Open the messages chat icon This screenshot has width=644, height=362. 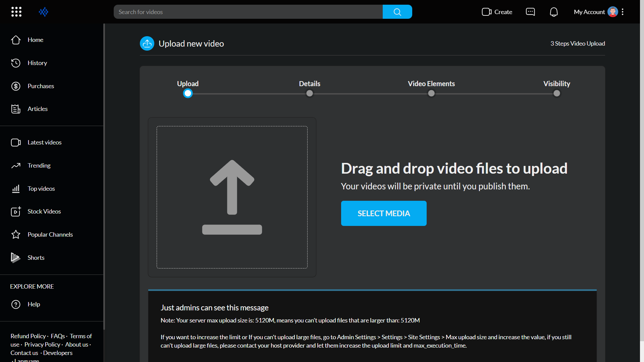coord(530,12)
